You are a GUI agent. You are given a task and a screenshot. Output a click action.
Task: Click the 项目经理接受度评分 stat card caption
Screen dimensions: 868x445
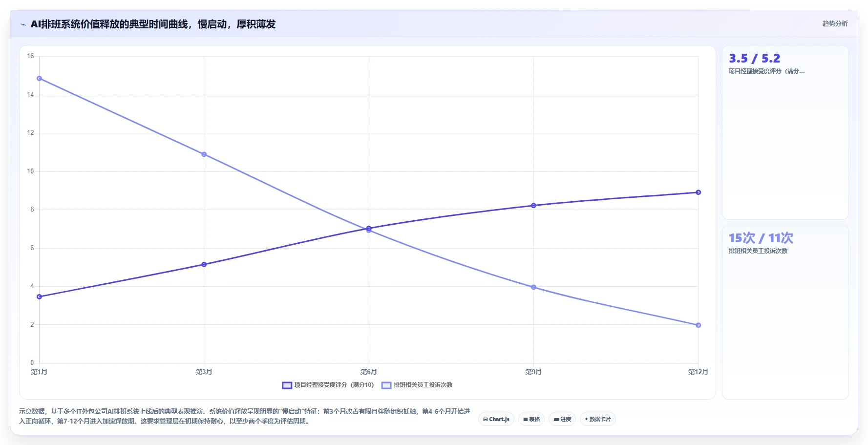pos(766,71)
